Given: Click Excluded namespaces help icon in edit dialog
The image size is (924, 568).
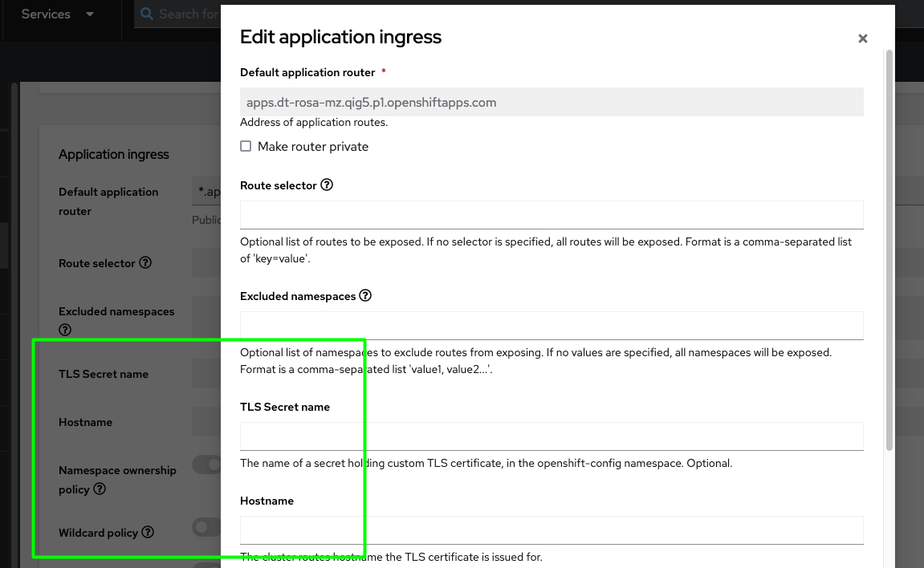Looking at the screenshot, I should [365, 295].
